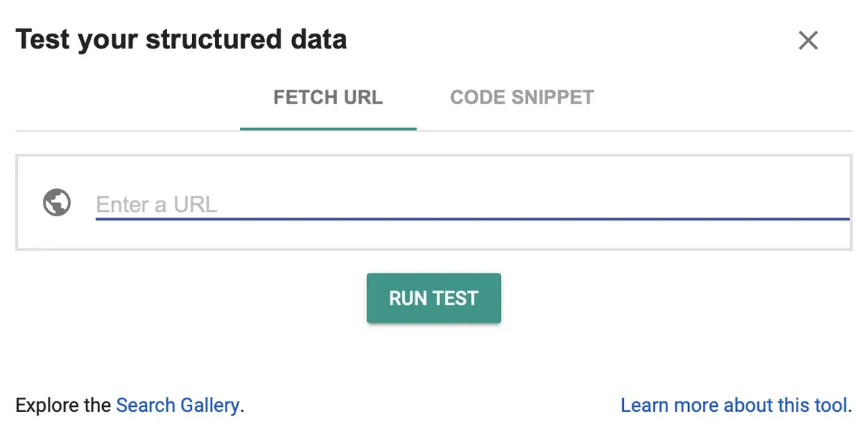Open the Search Gallery link

coord(178,405)
